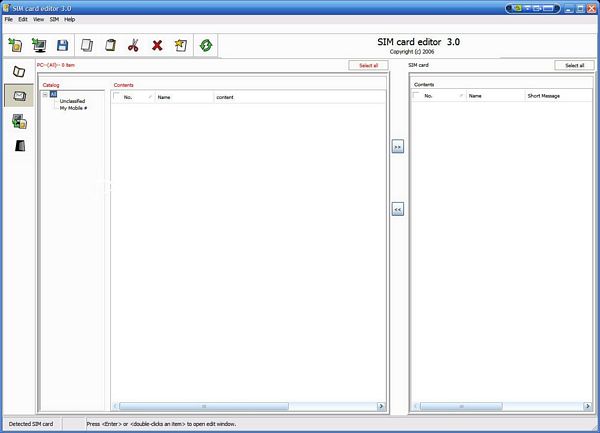Save with the floppy disk icon

coord(62,45)
